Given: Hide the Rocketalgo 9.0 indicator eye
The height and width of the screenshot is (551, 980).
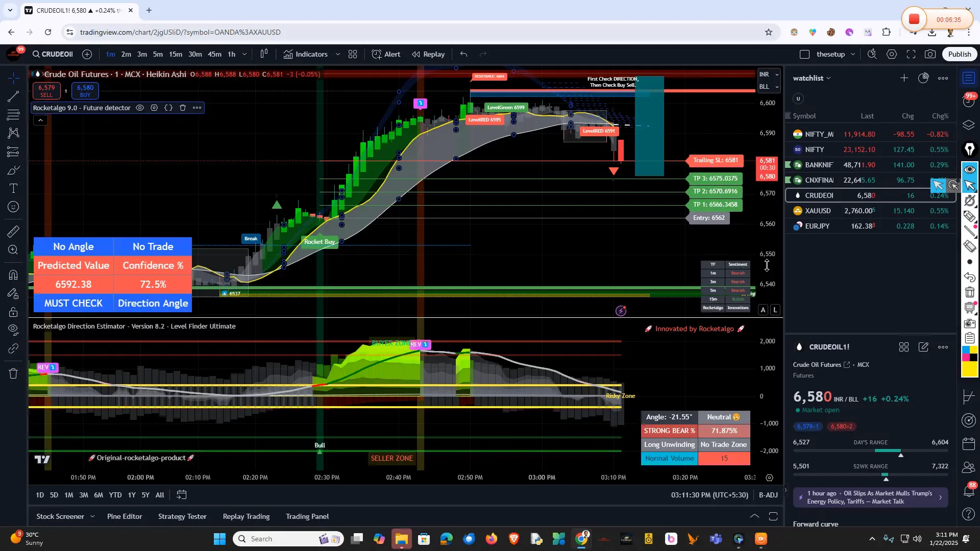Looking at the screenshot, I should [139, 108].
